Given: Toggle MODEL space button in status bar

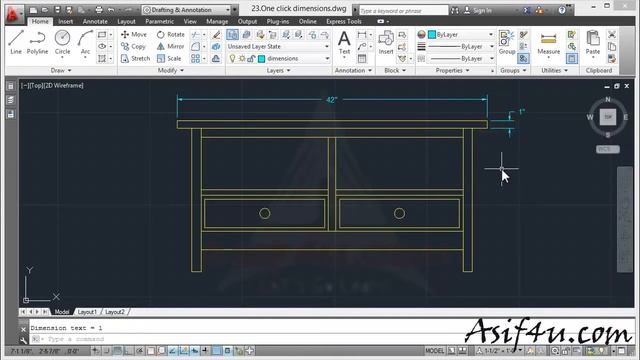Looking at the screenshot, I should pyautogui.click(x=434, y=351).
